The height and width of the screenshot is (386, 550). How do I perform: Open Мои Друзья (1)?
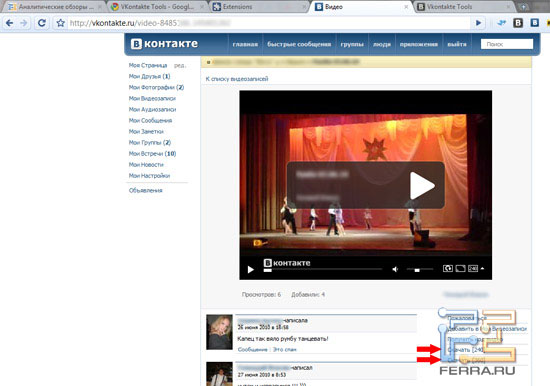point(149,76)
